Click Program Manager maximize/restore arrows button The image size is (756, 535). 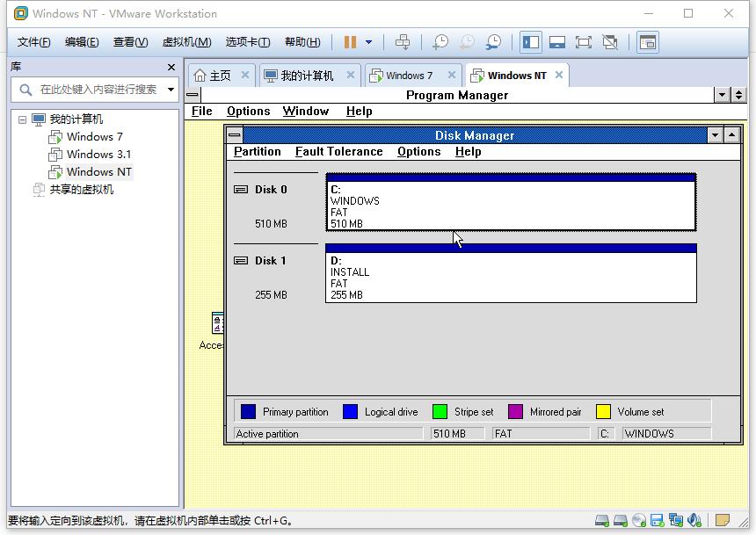(x=738, y=95)
